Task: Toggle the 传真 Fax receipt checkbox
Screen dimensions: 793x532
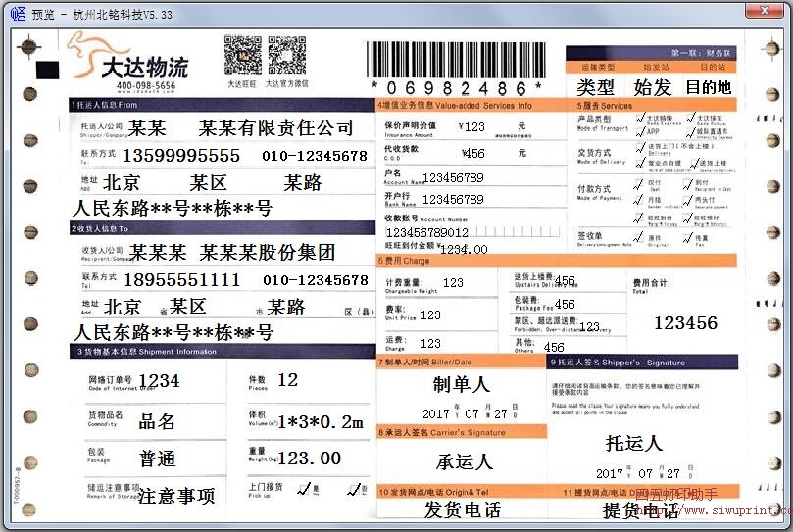Action: 687,237
